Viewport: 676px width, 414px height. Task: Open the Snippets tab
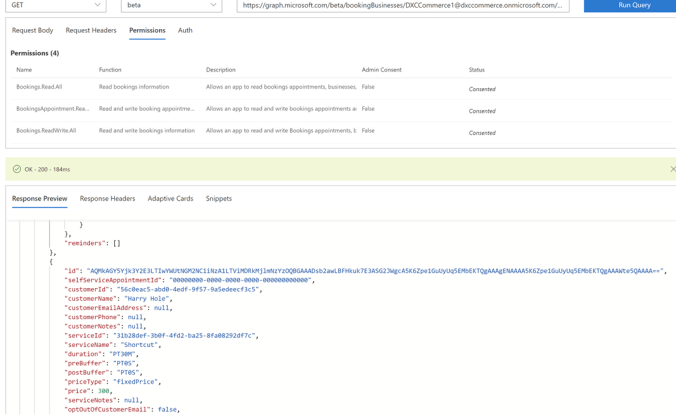[x=218, y=199]
